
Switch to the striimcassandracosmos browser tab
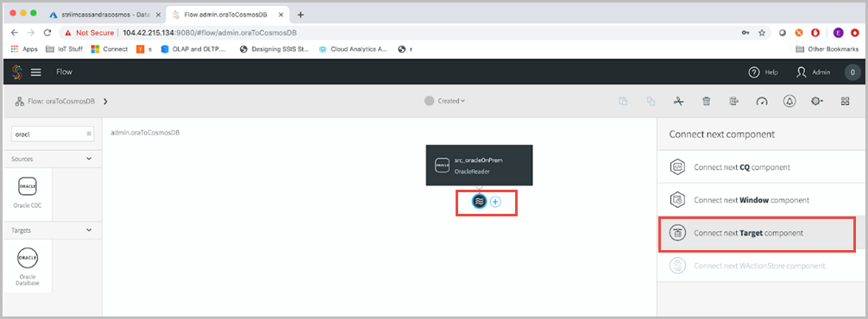(x=105, y=15)
